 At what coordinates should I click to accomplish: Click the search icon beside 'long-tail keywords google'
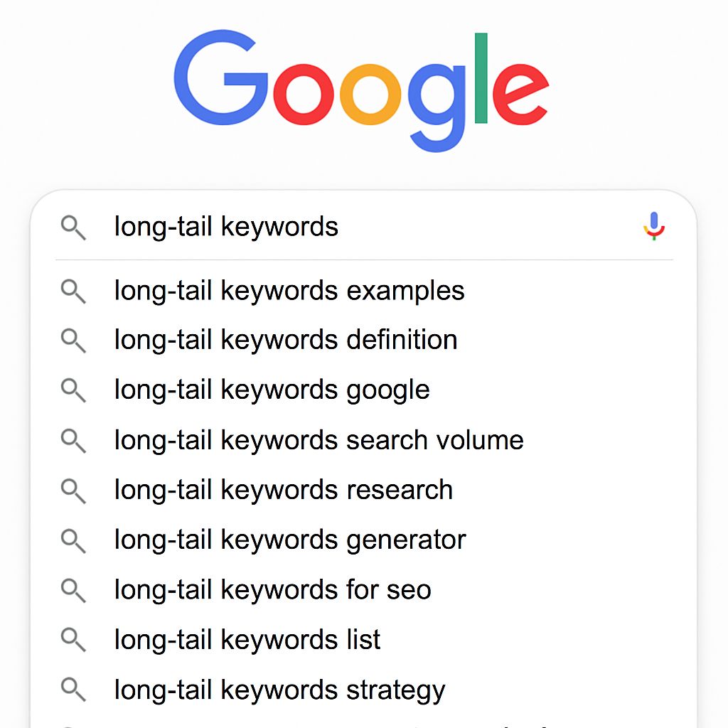[x=73, y=390]
